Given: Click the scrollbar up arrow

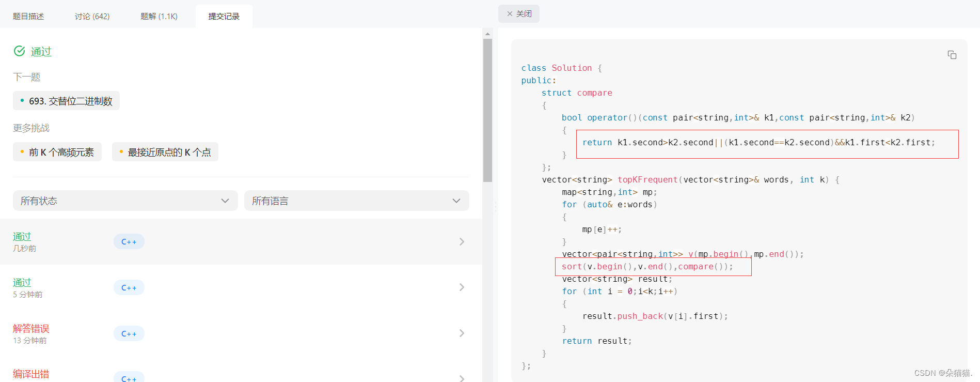Looking at the screenshot, I should pos(487,34).
